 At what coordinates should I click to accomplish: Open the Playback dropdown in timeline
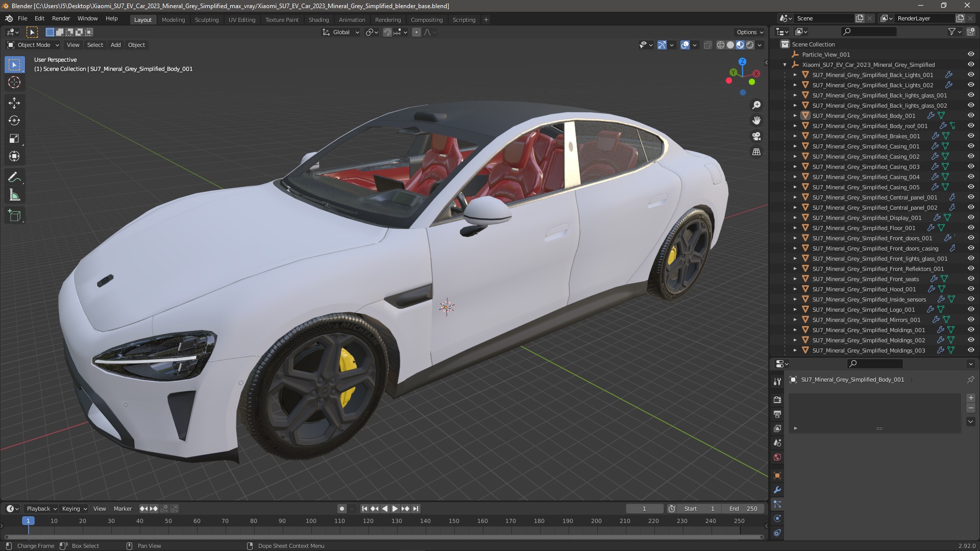point(41,509)
